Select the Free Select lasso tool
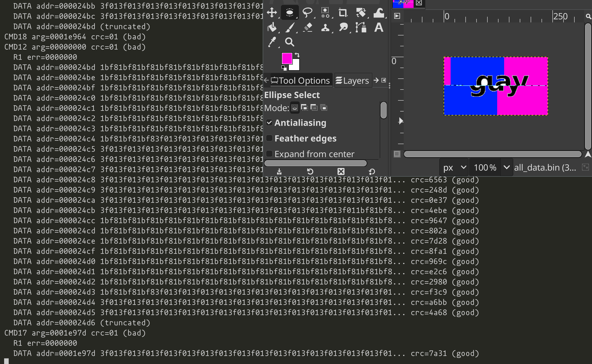This screenshot has width=592, height=364. 308,13
